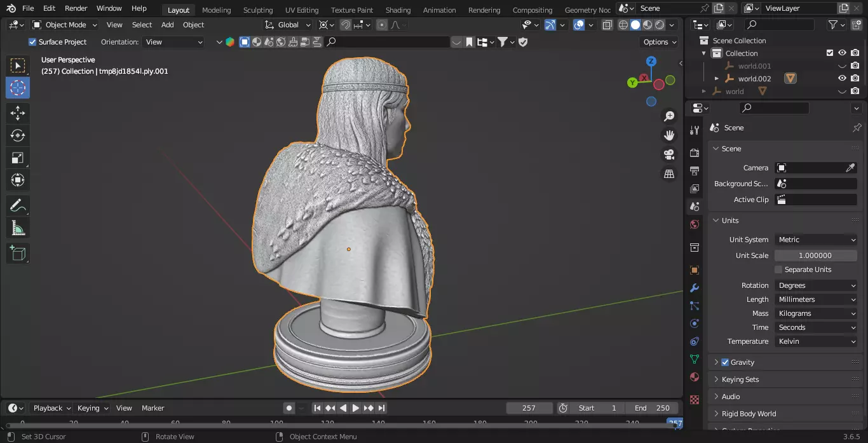868x443 pixels.
Task: Play animation forward
Action: (356, 408)
